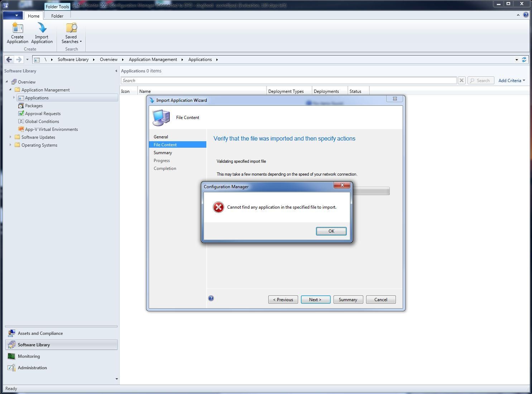Switch to Assets and Compliance workspace
The width and height of the screenshot is (532, 394).
click(x=40, y=333)
